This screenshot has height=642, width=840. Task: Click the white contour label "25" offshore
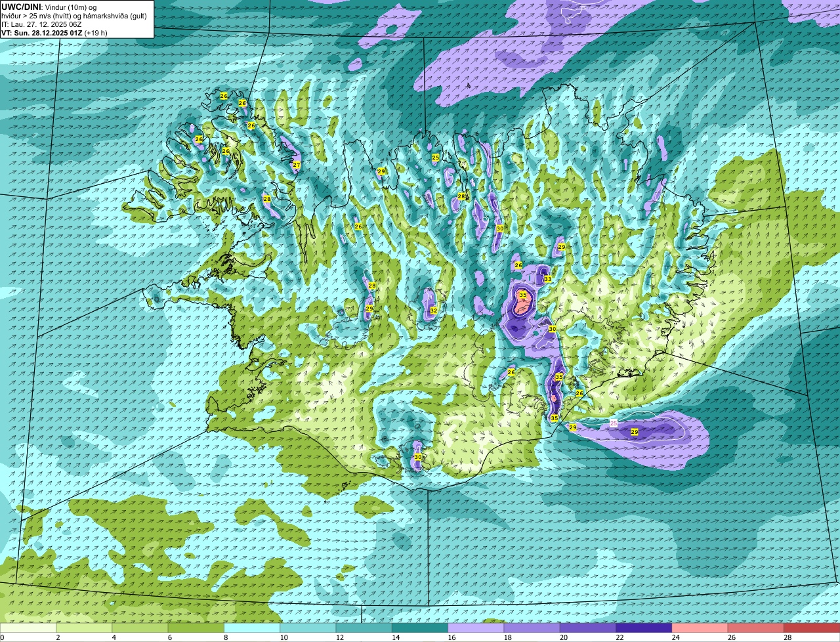coord(614,423)
